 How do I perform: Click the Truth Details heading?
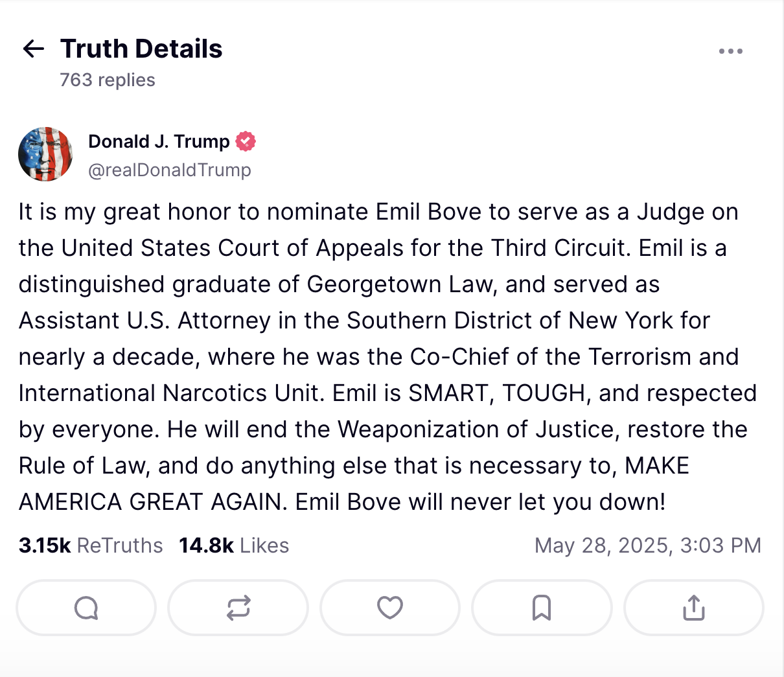(141, 49)
